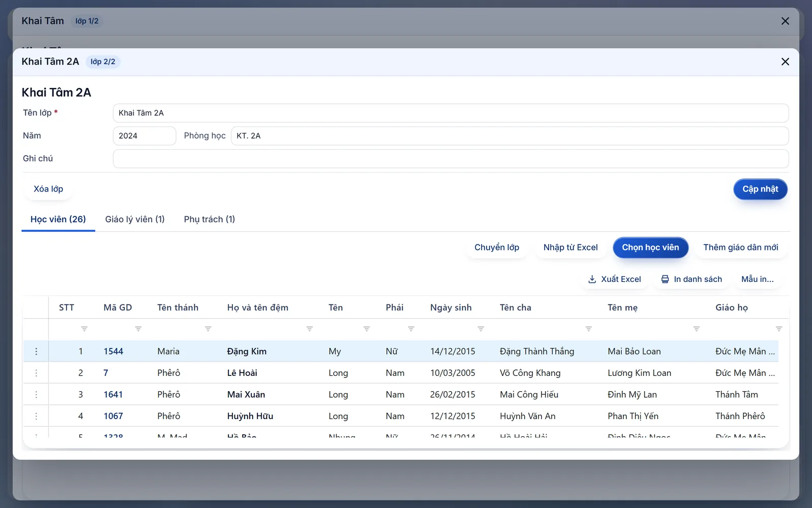The width and height of the screenshot is (812, 508).
Task: Switch to Giáo lý viên (1) tab
Action: click(x=135, y=219)
